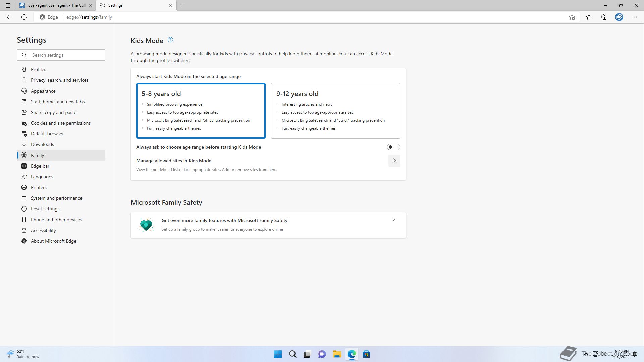
Task: Open Settings and more ellipsis menu
Action: [x=635, y=17]
